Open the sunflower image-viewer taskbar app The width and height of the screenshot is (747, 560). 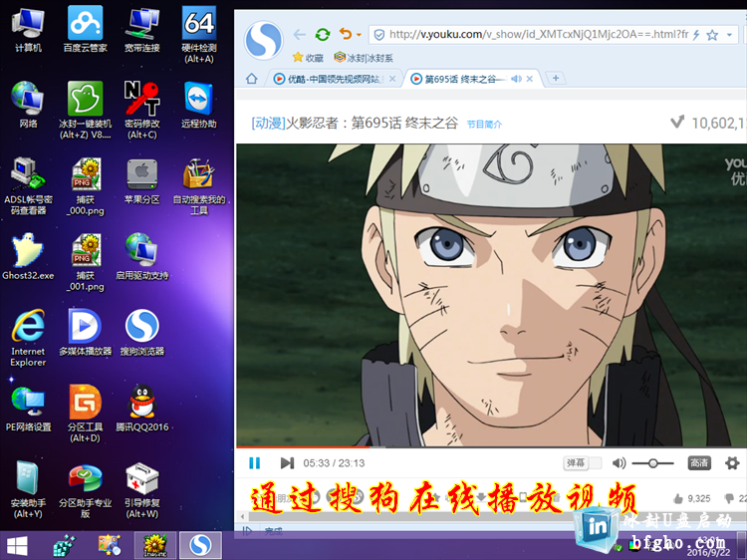click(154, 545)
